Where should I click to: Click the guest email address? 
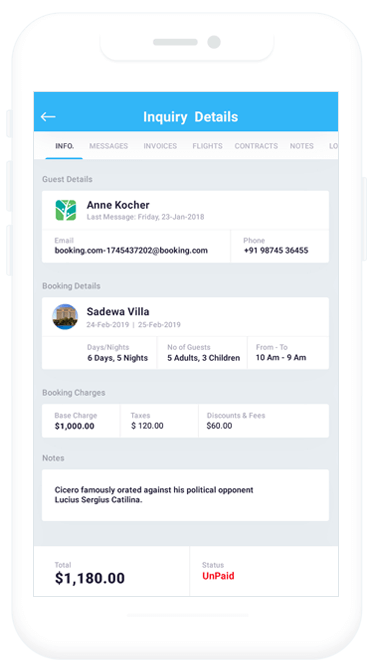point(131,251)
